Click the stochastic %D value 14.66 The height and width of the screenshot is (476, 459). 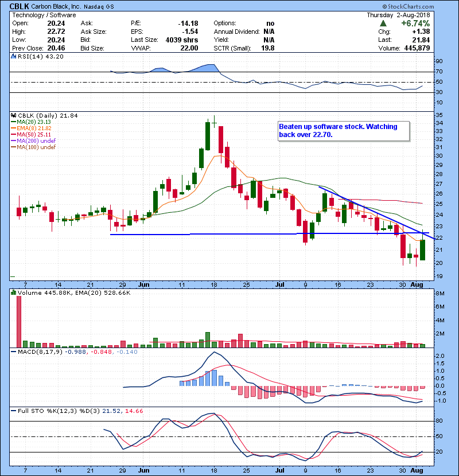[x=134, y=411]
